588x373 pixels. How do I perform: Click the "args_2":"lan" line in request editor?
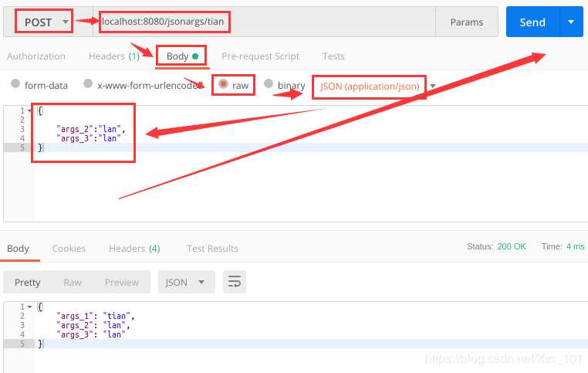click(x=91, y=129)
